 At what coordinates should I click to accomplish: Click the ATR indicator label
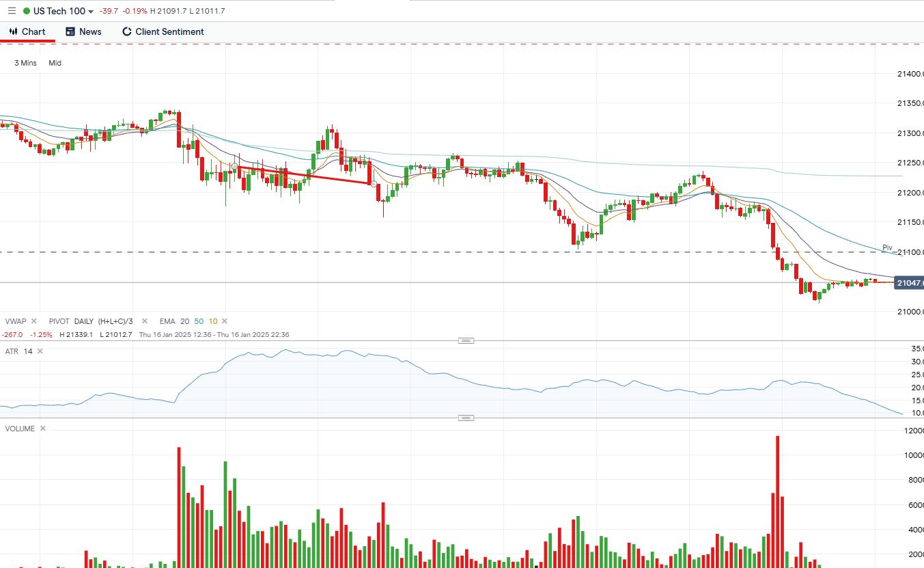click(12, 351)
